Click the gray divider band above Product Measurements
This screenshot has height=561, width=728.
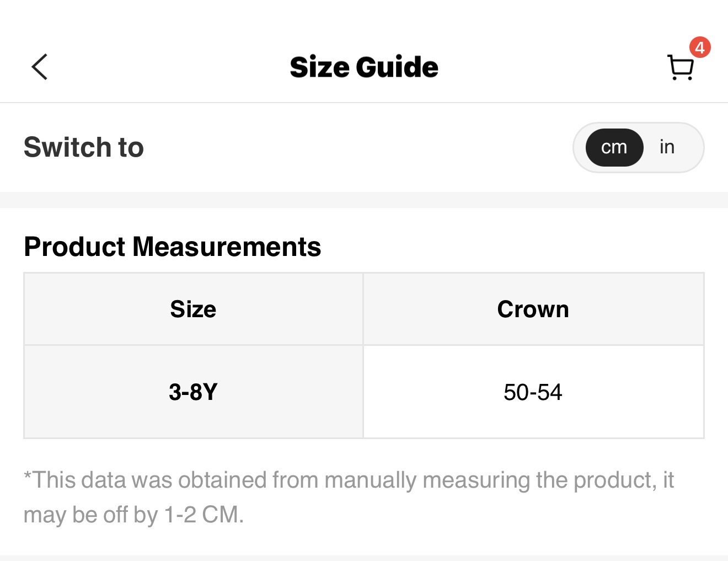[364, 200]
